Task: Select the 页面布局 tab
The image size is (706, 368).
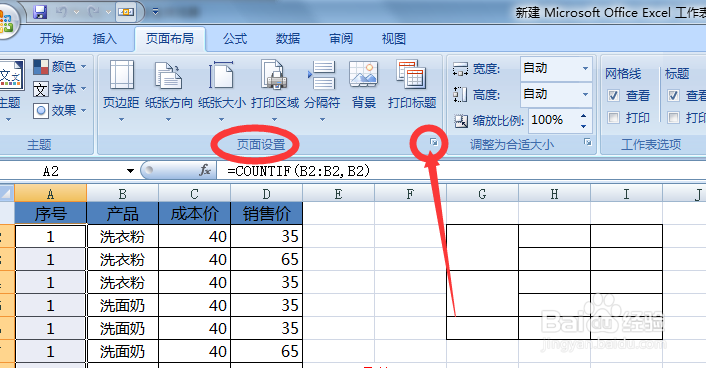Action: 170,39
